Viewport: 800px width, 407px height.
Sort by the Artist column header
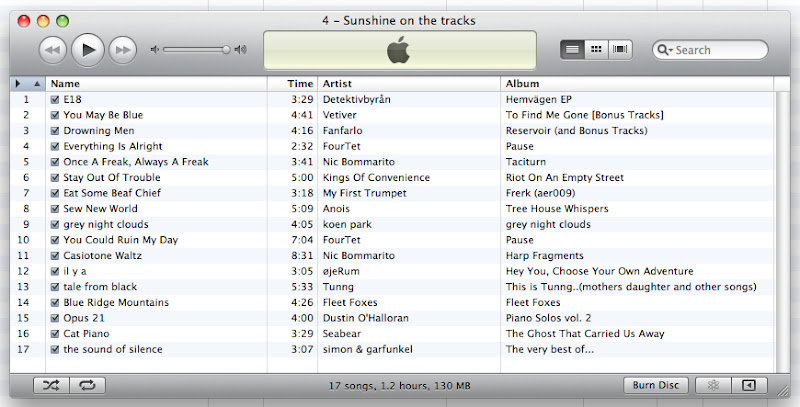tap(409, 84)
